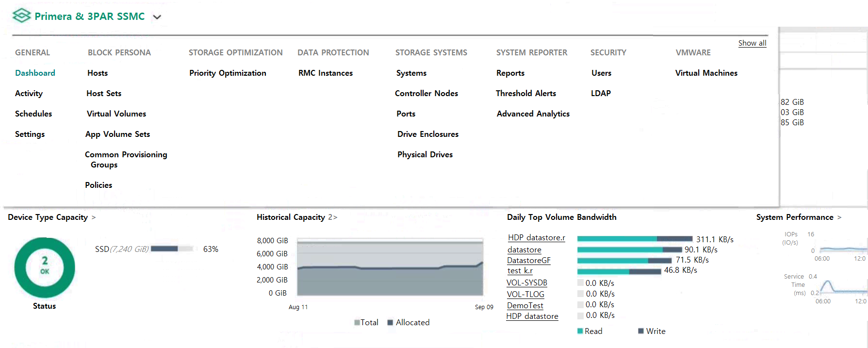Click the SSD 63% capacity bar
This screenshot has height=348, width=868.
172,249
